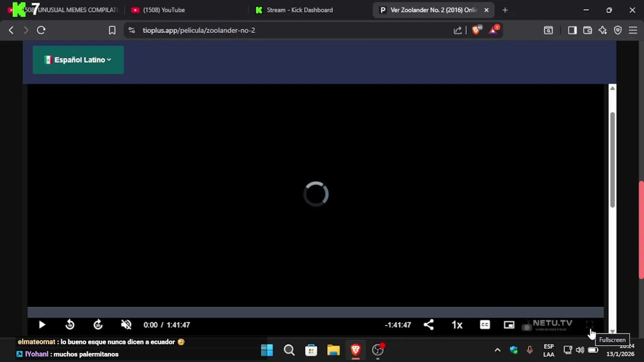Open Windows taskbar search
The width and height of the screenshot is (644, 362).
(x=289, y=350)
